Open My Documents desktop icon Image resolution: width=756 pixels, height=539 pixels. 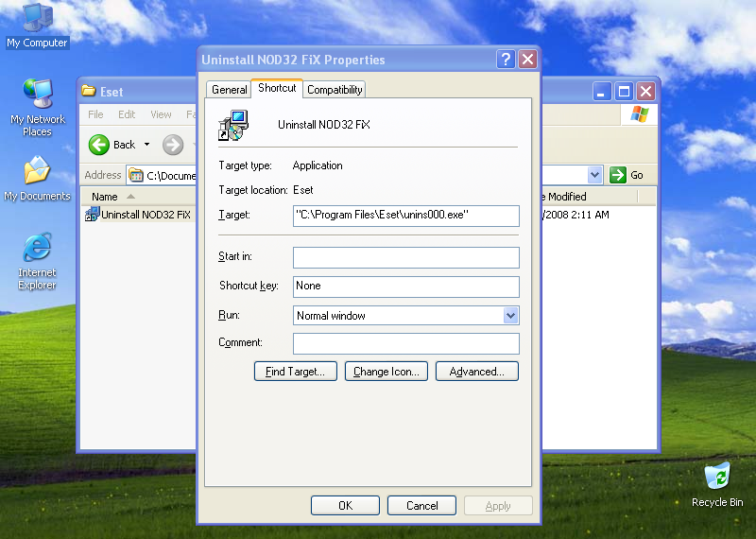(37, 179)
